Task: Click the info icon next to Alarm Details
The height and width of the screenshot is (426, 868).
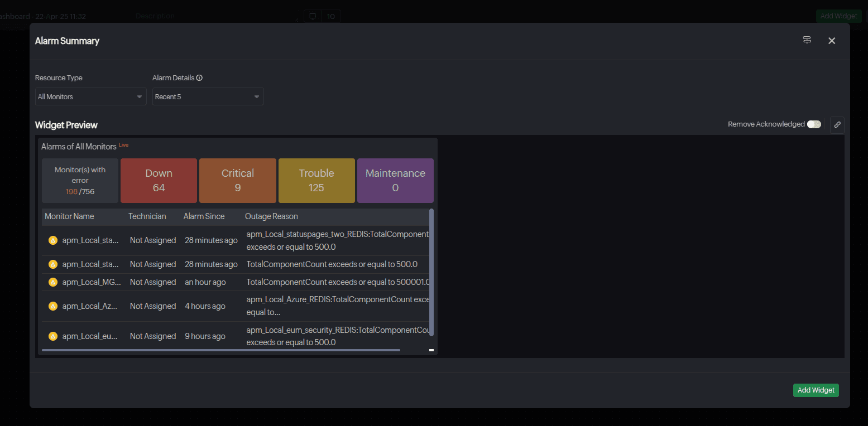Action: coord(199,78)
